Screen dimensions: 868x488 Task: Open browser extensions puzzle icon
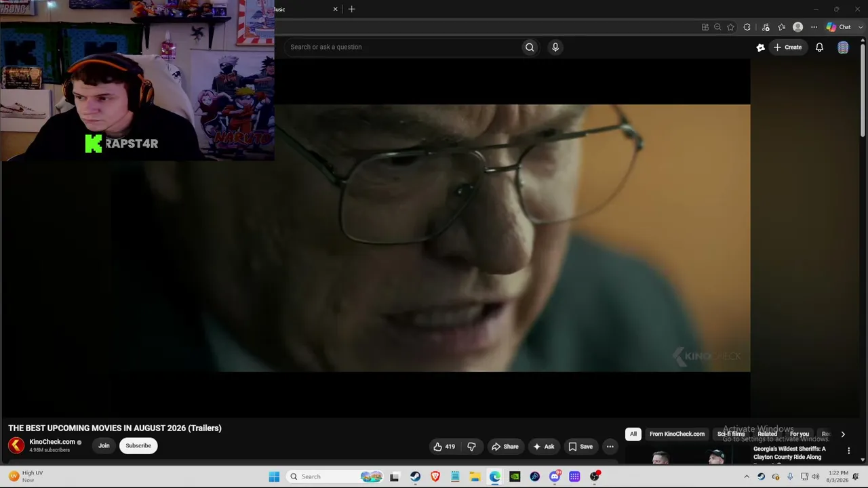pyautogui.click(x=747, y=27)
